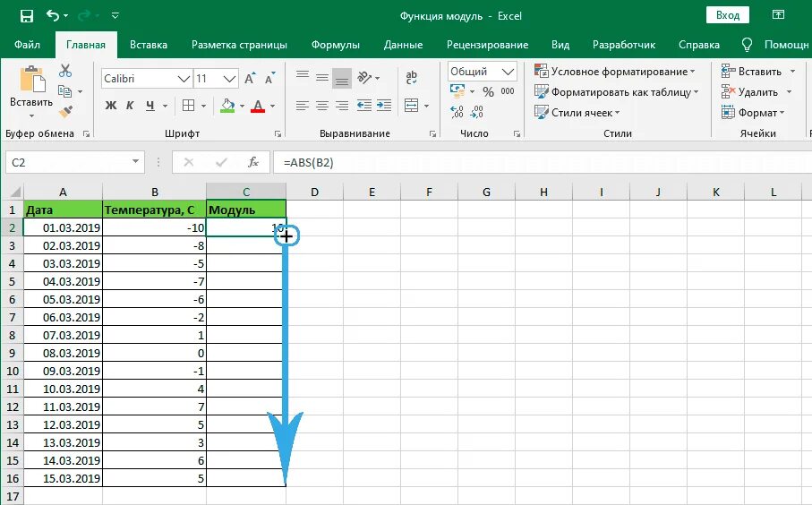Switch to the Разметка страницы tab
The height and width of the screenshot is (505, 812).
[239, 45]
